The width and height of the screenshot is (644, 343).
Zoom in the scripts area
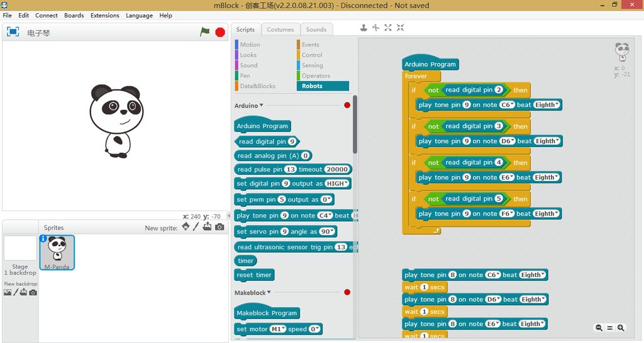tap(621, 328)
